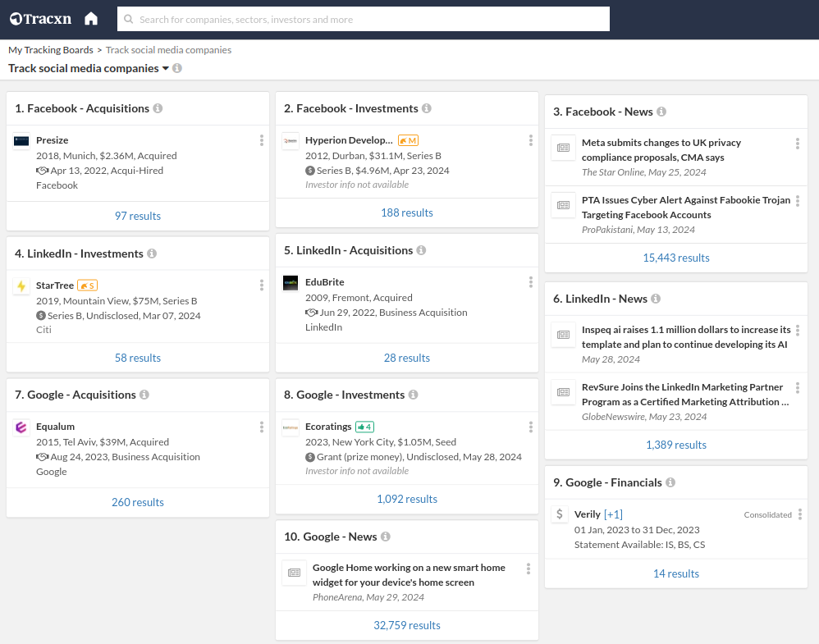The height and width of the screenshot is (644, 819).
Task: Open options for Google Home widget news
Action: click(x=528, y=569)
